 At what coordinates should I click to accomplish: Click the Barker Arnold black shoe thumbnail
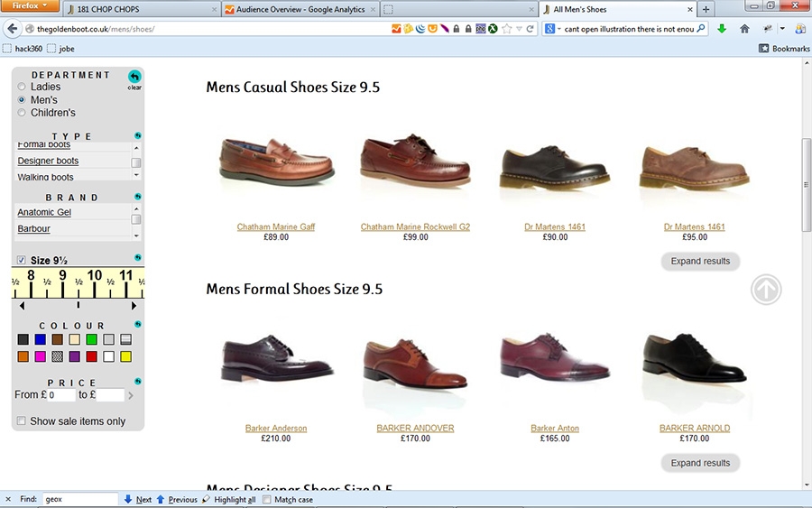click(694, 360)
